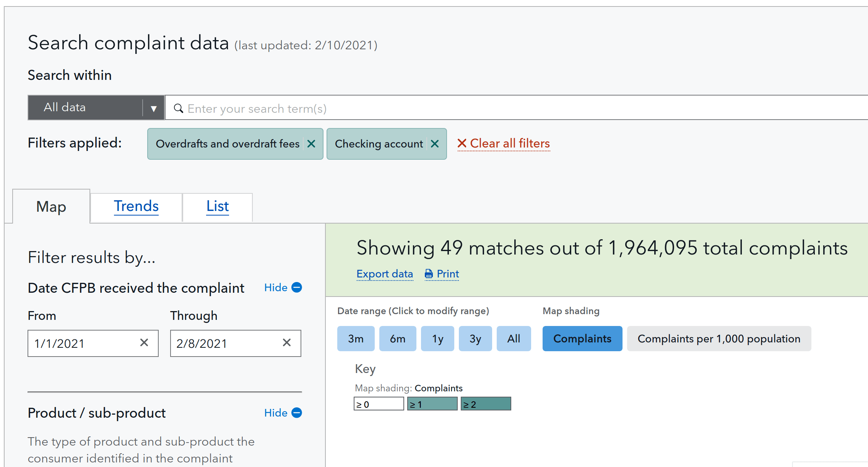Clear the From date field with its X

coord(144,343)
